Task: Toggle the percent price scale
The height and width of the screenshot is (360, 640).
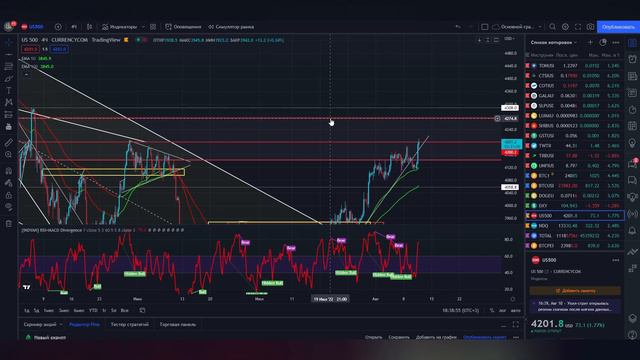Action: click(492, 311)
